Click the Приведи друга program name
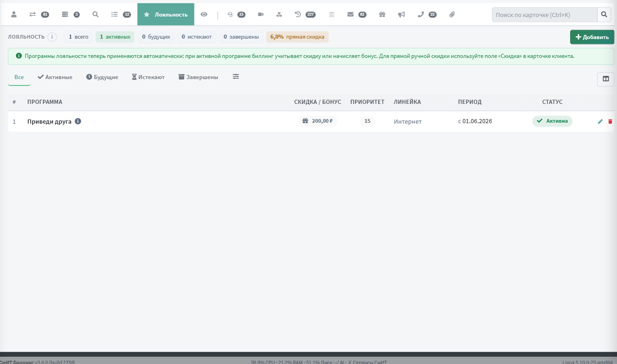The width and height of the screenshot is (617, 364). point(50,122)
